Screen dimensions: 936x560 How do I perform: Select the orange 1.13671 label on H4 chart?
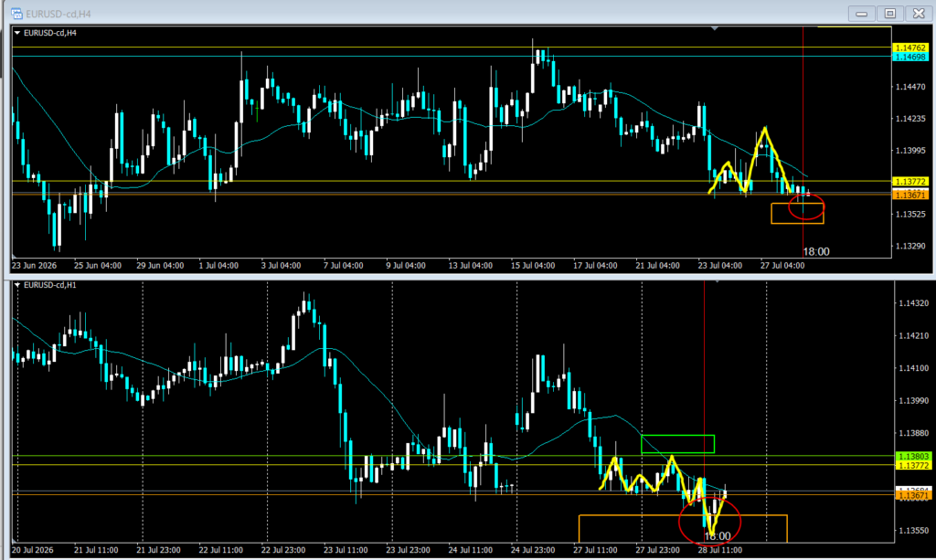click(910, 195)
